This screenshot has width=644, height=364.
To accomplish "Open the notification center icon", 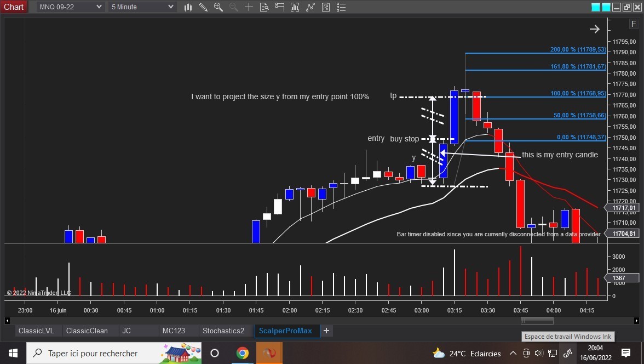I will [626, 353].
